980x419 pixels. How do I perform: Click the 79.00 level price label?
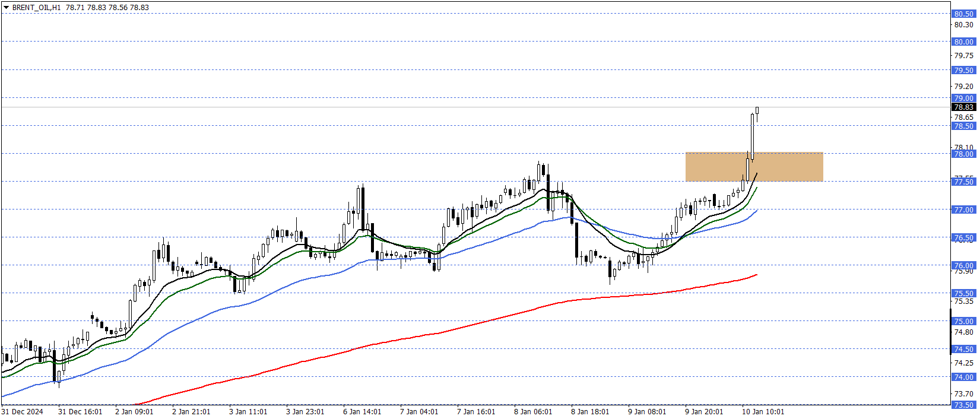[964, 98]
